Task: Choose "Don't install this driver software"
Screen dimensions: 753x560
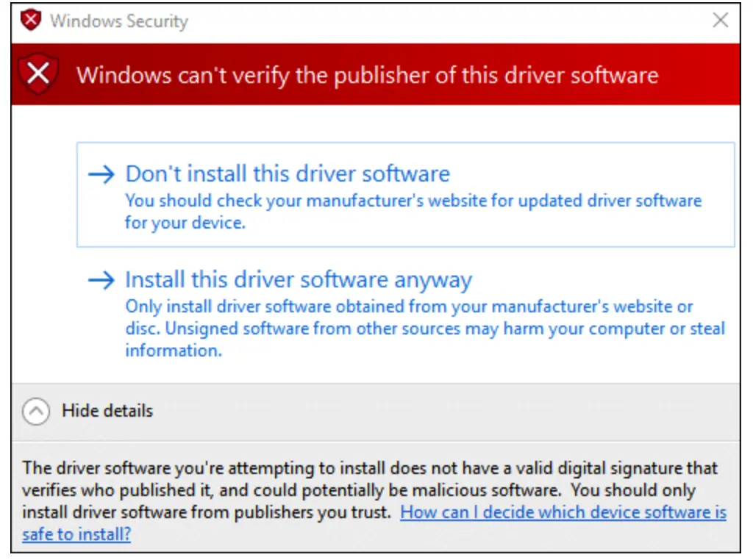Action: click(405, 194)
